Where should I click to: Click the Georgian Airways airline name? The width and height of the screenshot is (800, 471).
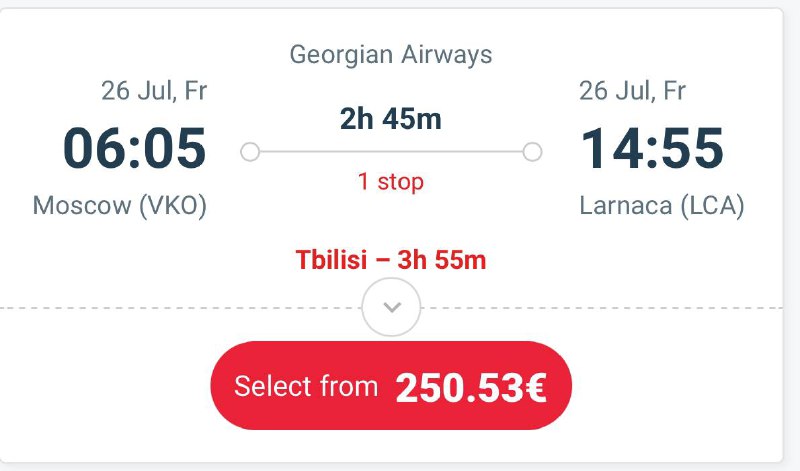point(391,55)
